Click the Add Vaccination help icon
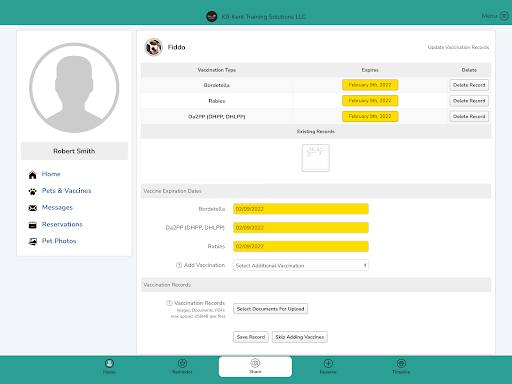 pos(179,265)
